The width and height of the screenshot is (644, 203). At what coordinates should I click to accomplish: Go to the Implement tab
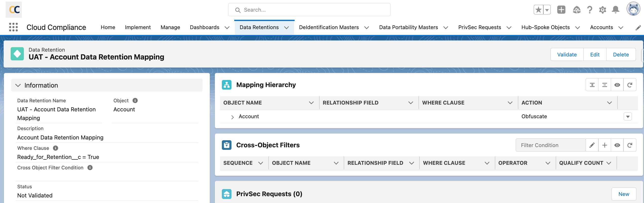pyautogui.click(x=138, y=27)
